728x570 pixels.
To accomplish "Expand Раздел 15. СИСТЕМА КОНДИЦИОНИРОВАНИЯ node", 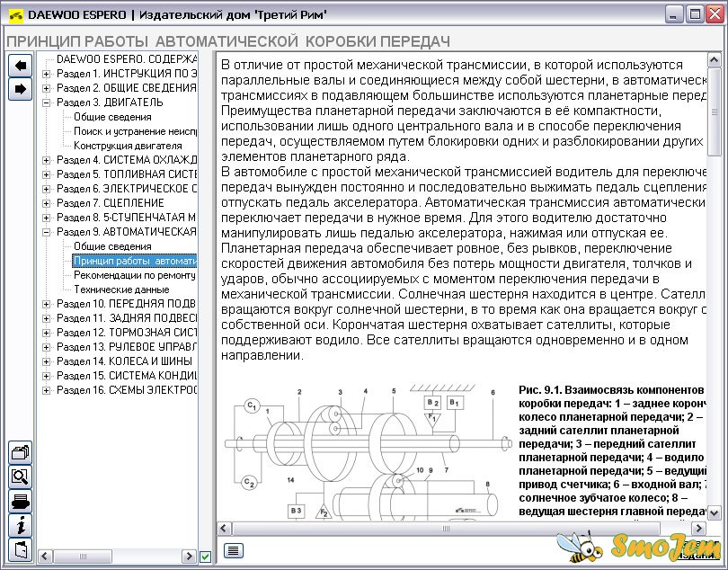I will click(x=46, y=377).
